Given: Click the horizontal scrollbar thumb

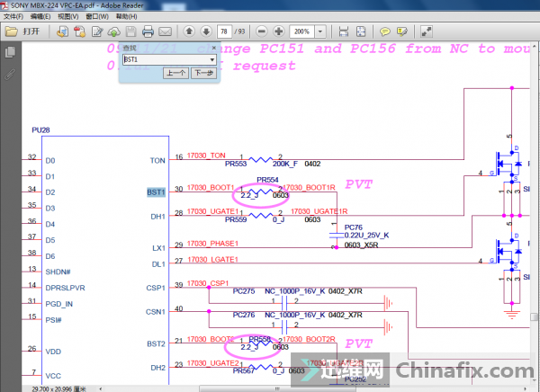Looking at the screenshot, I should tap(277, 389).
